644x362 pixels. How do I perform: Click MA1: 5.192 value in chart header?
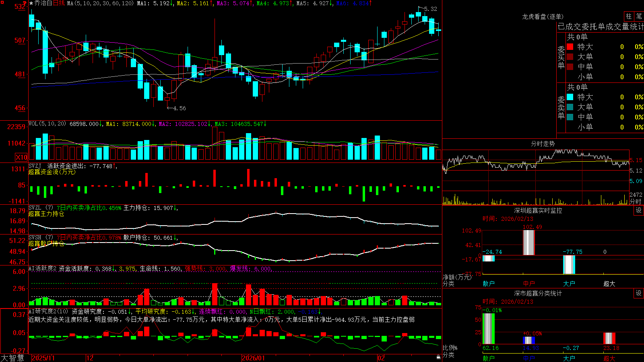point(155,3)
